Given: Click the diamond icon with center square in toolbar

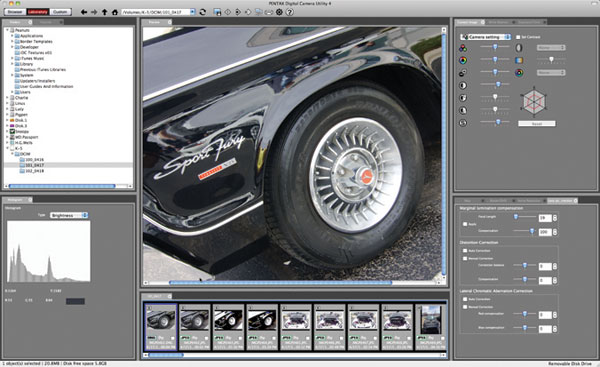Looking at the screenshot, I should pyautogui.click(x=238, y=12).
